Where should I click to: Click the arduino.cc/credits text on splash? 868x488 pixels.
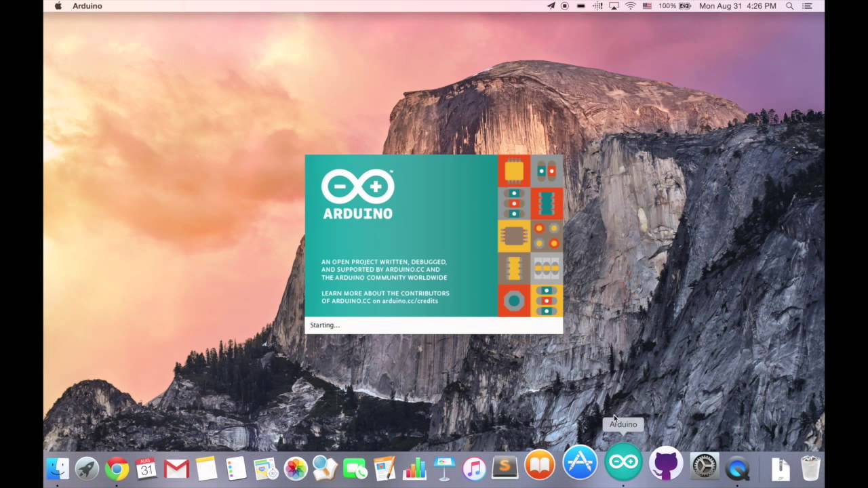point(410,301)
